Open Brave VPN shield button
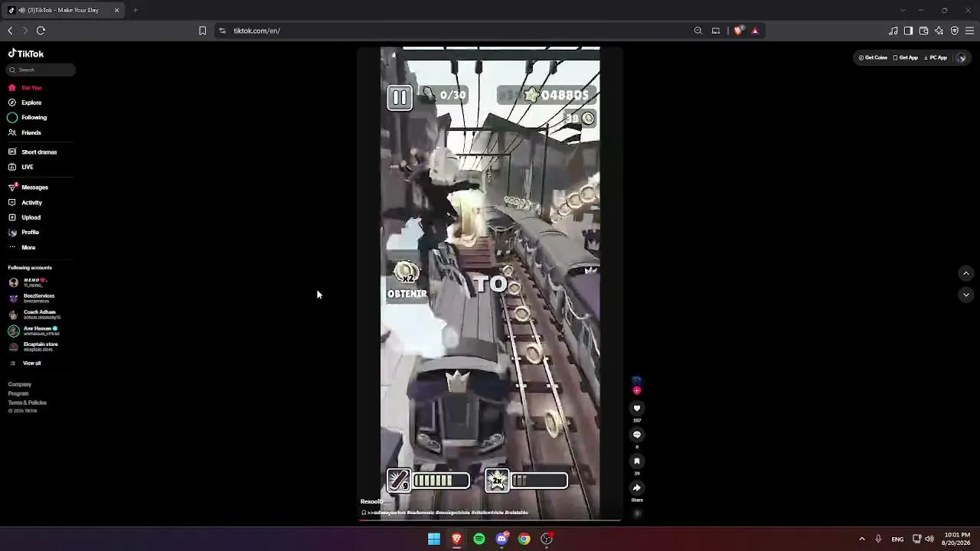 tap(954, 31)
